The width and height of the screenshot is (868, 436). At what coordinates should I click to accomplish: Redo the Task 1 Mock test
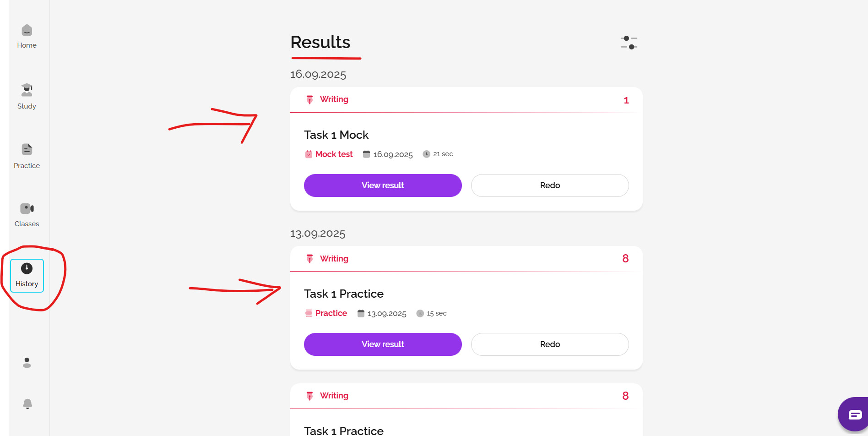point(550,185)
